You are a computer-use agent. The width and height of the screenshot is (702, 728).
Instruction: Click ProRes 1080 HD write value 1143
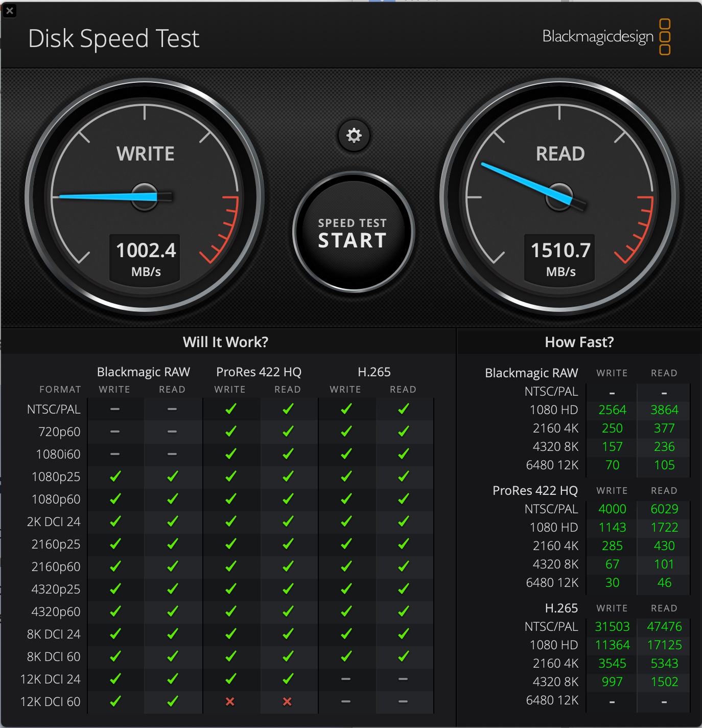pos(612,528)
